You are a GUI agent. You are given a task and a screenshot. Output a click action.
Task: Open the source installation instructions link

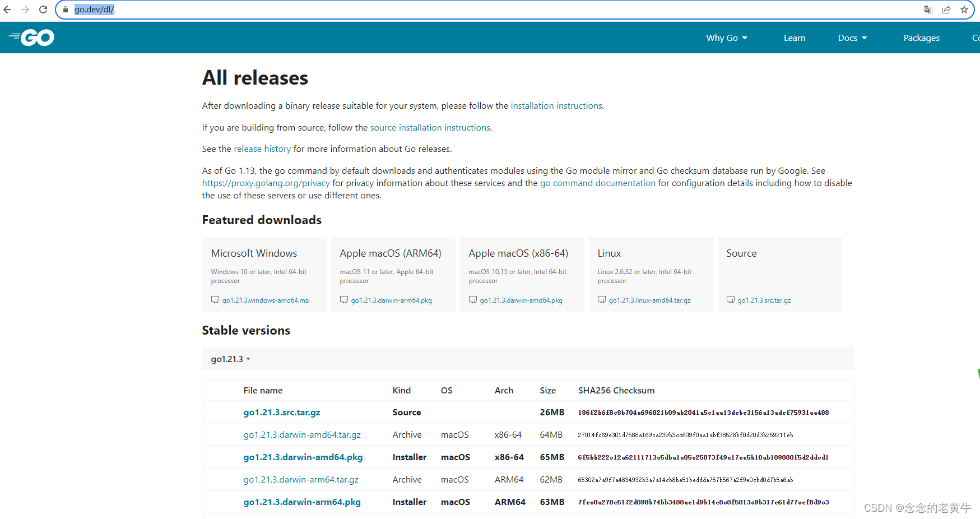(x=430, y=128)
